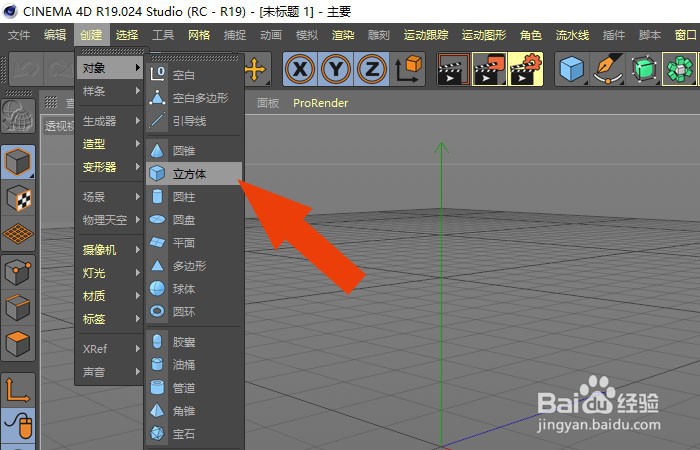Image resolution: width=700 pixels, height=450 pixels.
Task: Create a 圆锥 cone primitive
Action: tap(194, 150)
